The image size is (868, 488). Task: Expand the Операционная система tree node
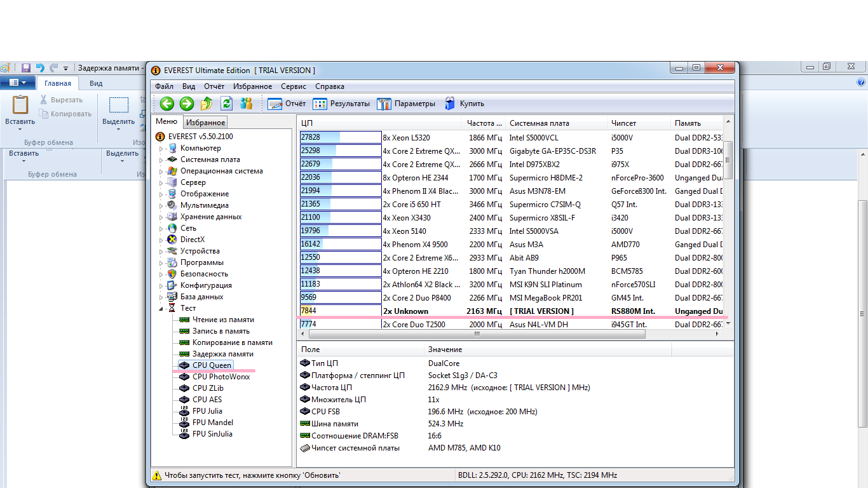[x=161, y=172]
